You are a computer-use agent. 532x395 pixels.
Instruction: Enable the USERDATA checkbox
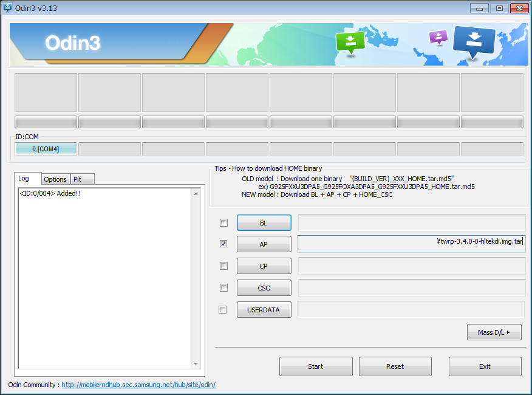[222, 309]
